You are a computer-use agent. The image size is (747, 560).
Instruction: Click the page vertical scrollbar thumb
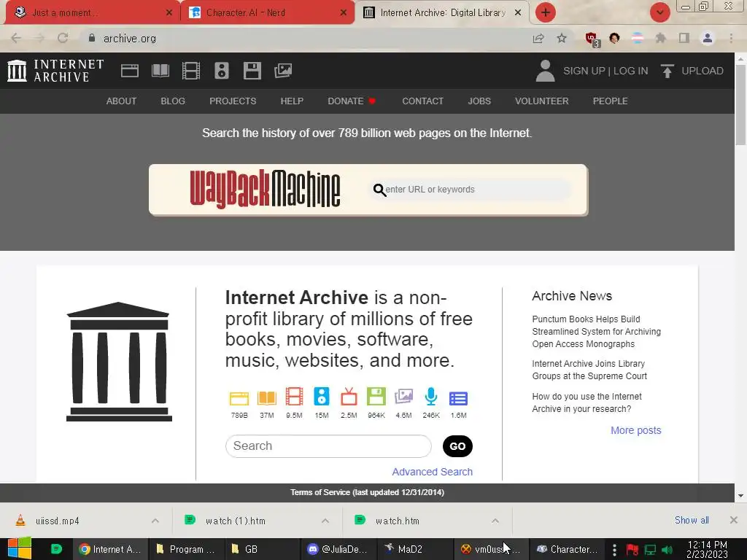[x=741, y=105]
